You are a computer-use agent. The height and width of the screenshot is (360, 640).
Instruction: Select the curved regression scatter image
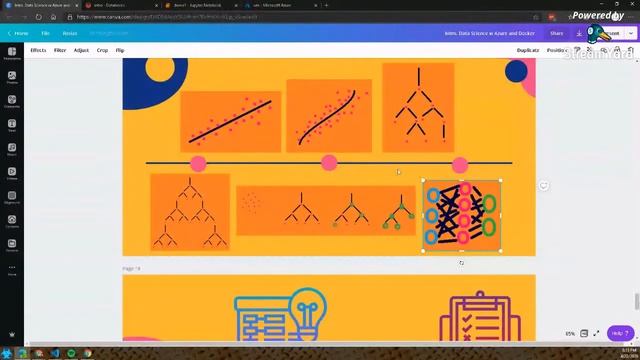point(329,116)
